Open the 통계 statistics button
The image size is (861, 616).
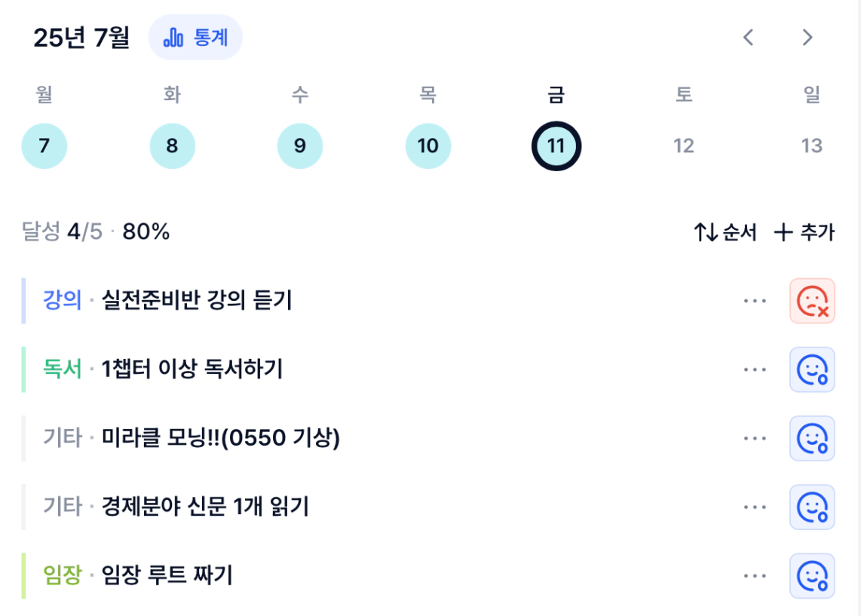195,38
